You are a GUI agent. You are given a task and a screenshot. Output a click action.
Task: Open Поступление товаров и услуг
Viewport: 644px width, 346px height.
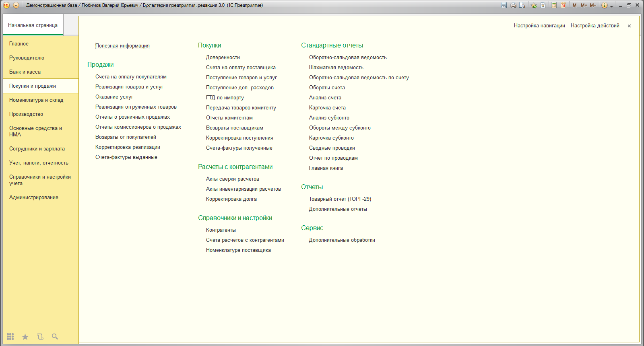[242, 77]
